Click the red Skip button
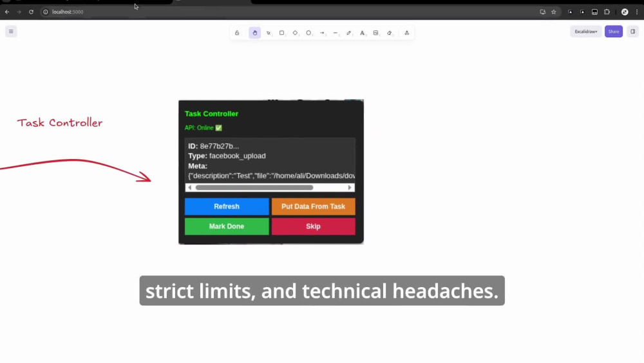644x363 pixels. (314, 227)
